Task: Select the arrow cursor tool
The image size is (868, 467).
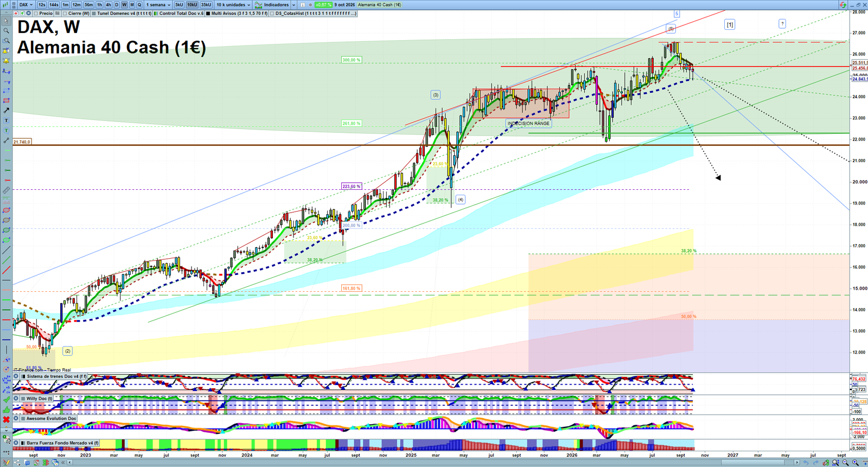Action: point(7,21)
